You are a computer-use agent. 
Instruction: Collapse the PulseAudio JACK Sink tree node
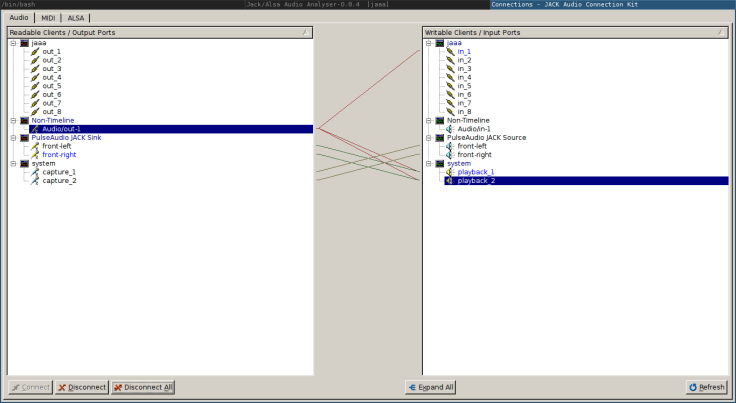[x=13, y=138]
